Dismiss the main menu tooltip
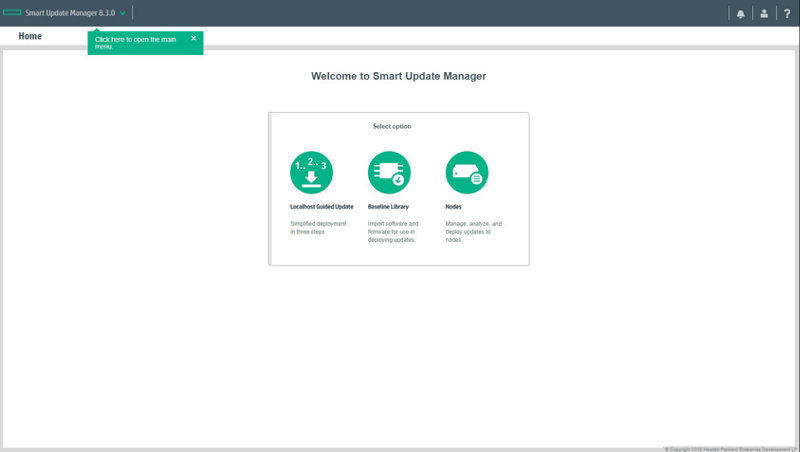Viewport: 800px width, 452px height. click(193, 38)
